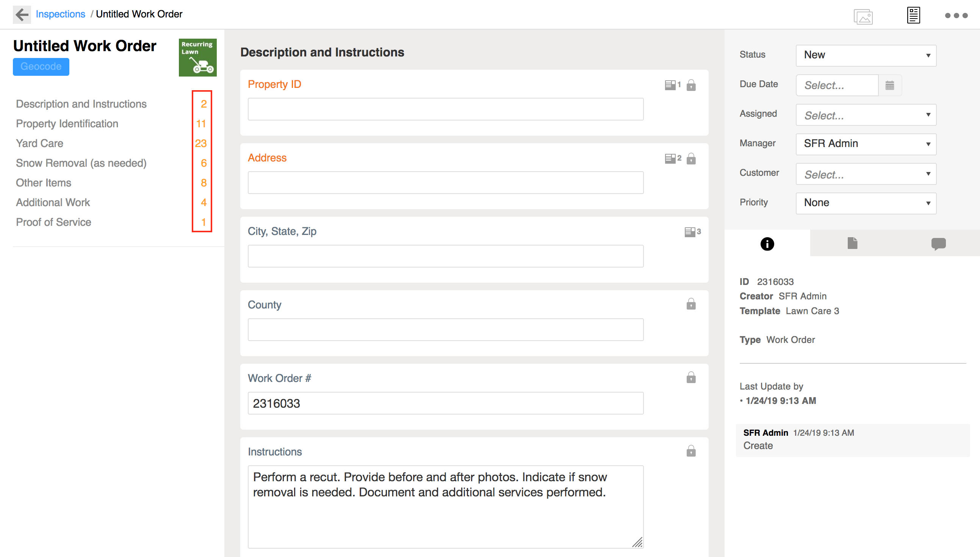Click the Due Date calendar icon

pos(889,85)
